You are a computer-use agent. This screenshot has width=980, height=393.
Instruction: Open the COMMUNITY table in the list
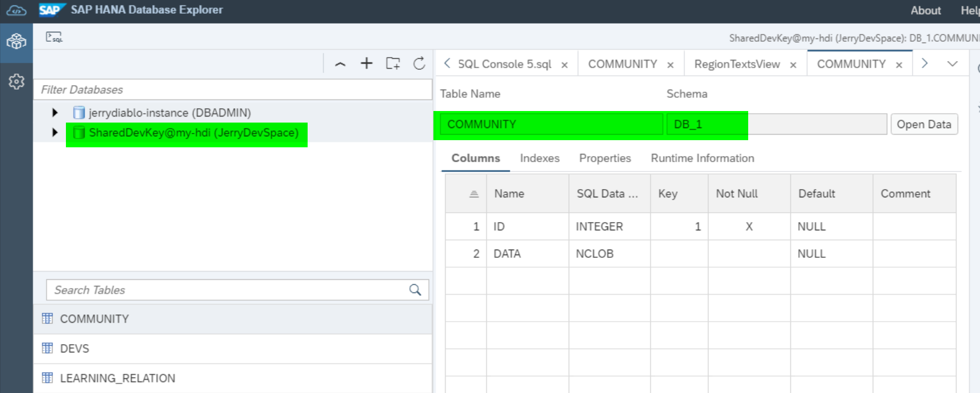(x=233, y=319)
